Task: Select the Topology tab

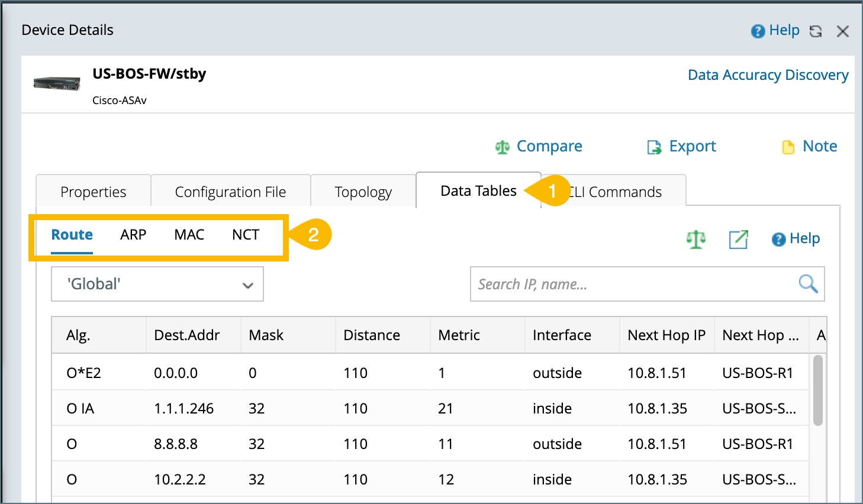Action: 363,192
